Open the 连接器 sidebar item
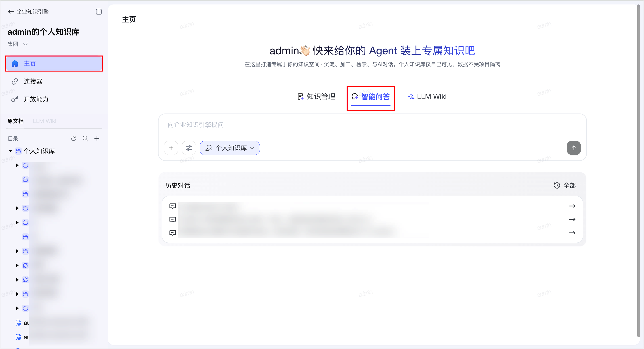Screen dimensions: 644x349 pyautogui.click(x=54, y=81)
